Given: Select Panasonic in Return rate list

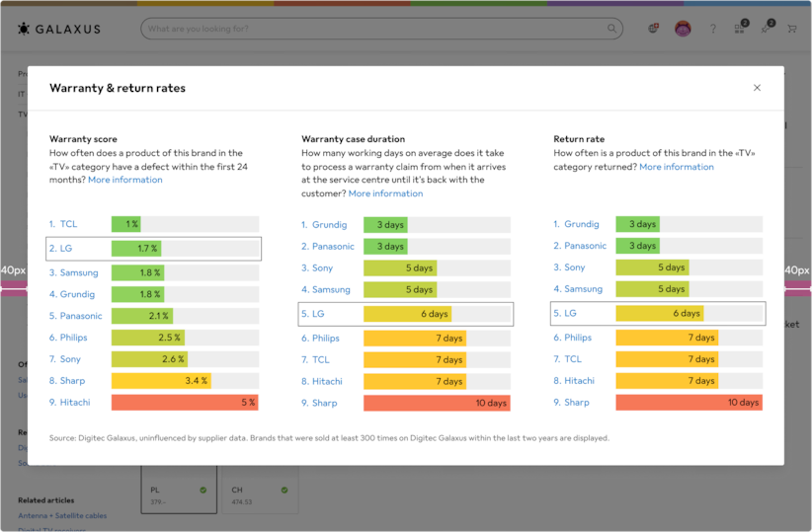Looking at the screenshot, I should pos(585,246).
